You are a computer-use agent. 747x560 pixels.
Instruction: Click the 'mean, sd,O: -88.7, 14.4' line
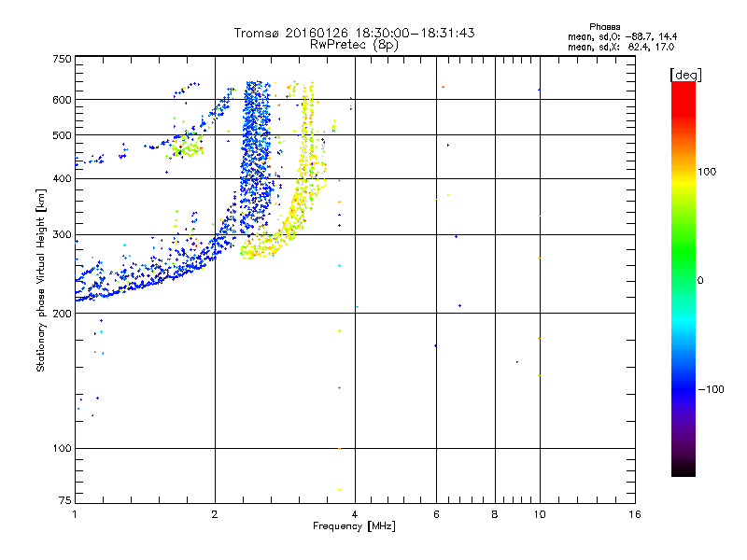point(622,36)
